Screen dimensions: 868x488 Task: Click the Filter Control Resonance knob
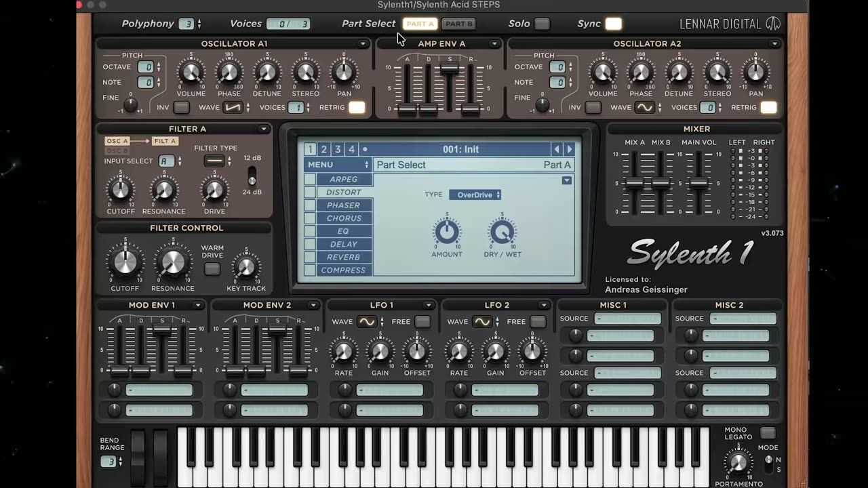(172, 262)
